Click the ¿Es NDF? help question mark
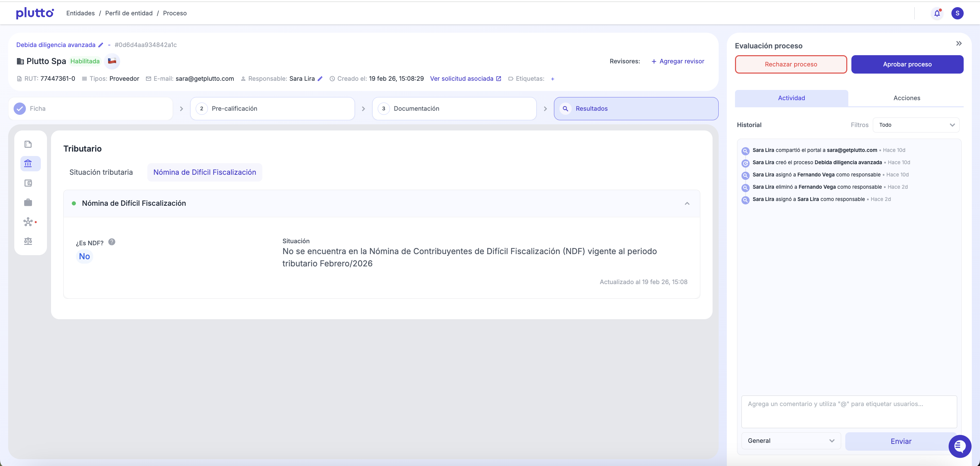 click(x=112, y=242)
